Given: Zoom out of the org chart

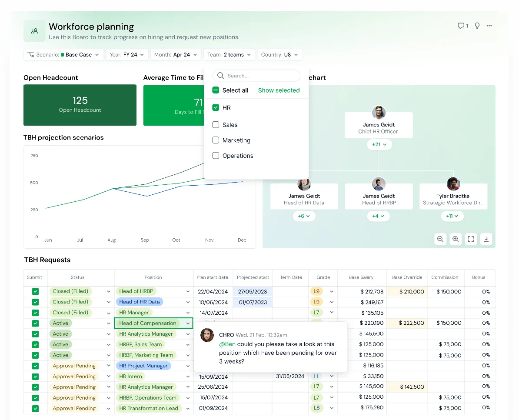Looking at the screenshot, I should (x=440, y=239).
